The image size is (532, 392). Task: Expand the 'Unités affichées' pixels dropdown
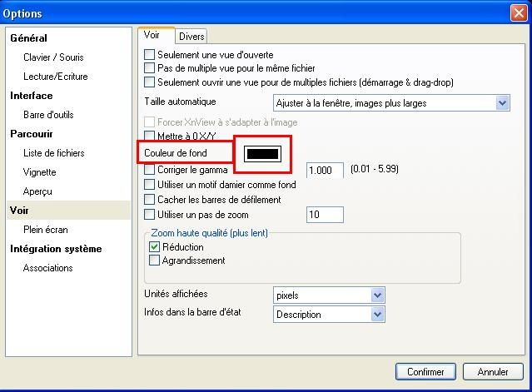[377, 295]
